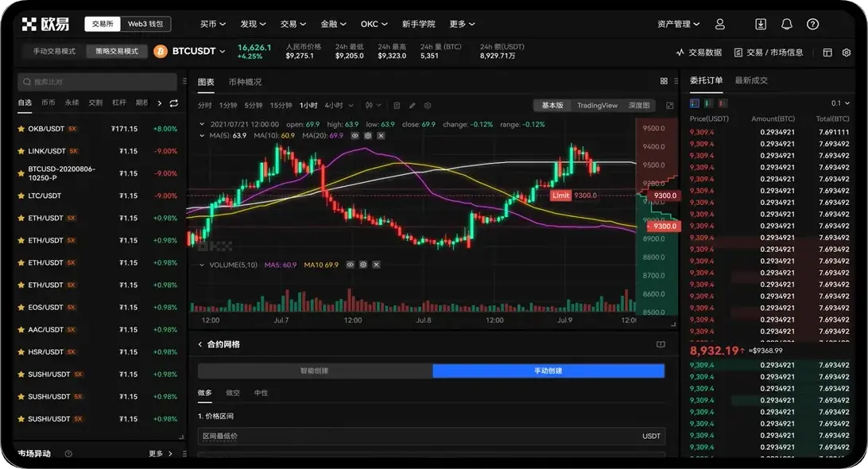Click the 区间最低价 input field
The image size is (868, 469).
(432, 436)
